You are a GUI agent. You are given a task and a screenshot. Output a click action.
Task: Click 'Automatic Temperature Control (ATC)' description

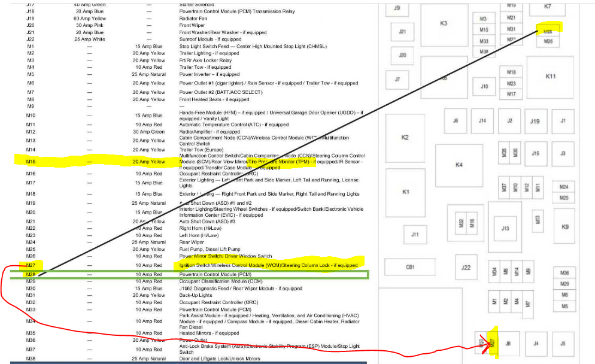pos(233,125)
